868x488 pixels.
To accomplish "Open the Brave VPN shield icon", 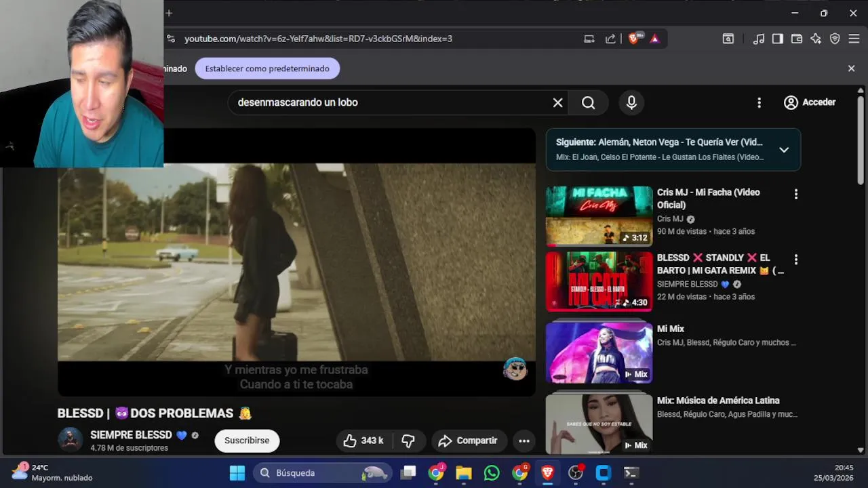I will [835, 39].
